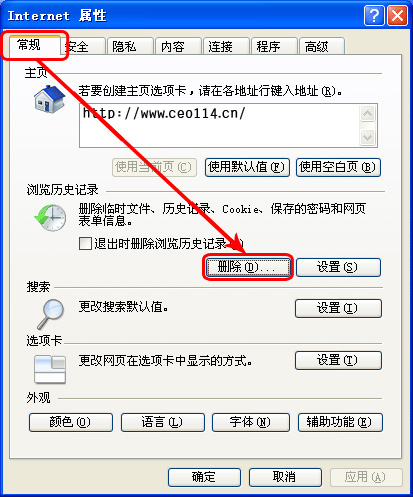Screen dimensions: 413x497
Task: Enable 退出时删除浏览历史记录 checkbox
Action: [85, 243]
